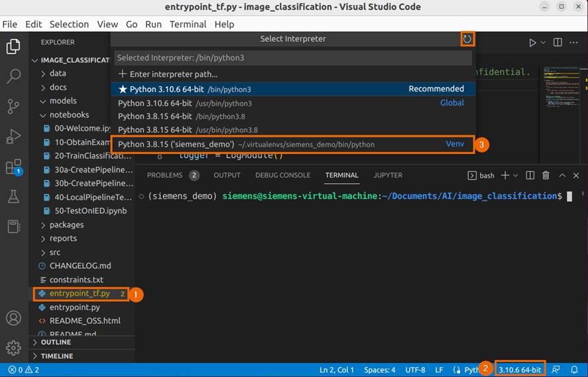The image size is (588, 377).
Task: Open the Manage gear icon
Action: (13, 348)
